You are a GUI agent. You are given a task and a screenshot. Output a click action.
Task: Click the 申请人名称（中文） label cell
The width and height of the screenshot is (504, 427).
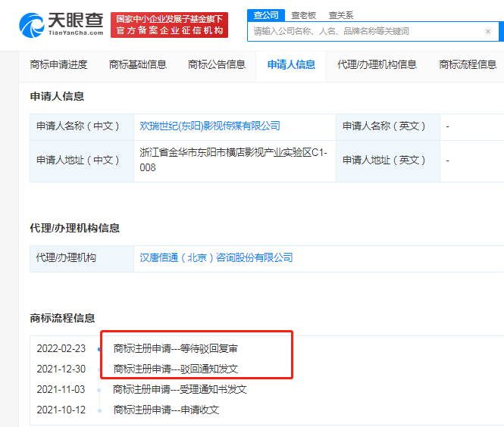tap(82, 127)
